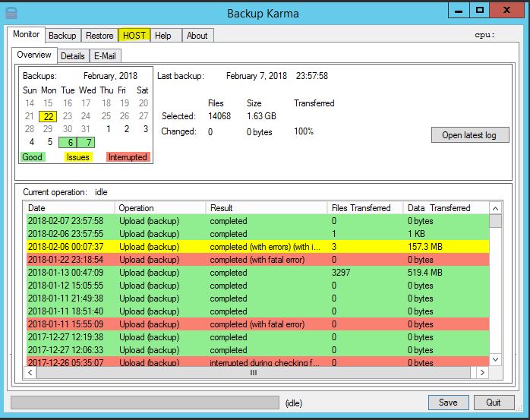The width and height of the screenshot is (530, 420).
Task: Select log row 2018-01-11 18:51:40
Action: (257, 311)
